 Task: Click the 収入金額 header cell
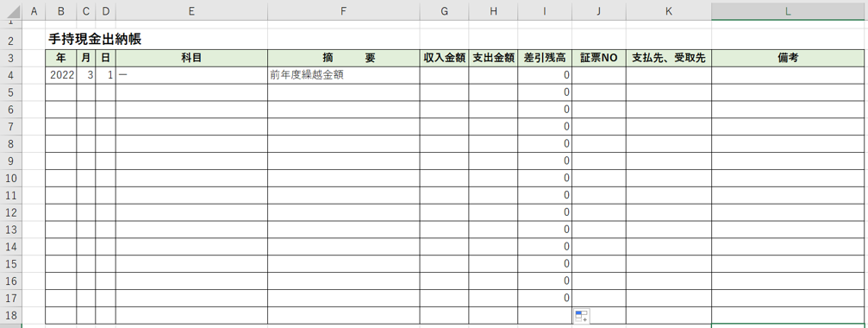[444, 58]
